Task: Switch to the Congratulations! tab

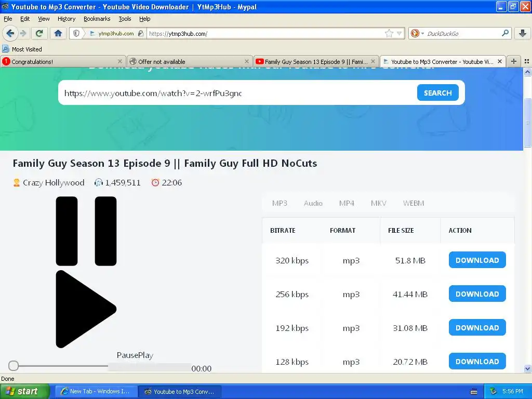Action: [x=63, y=61]
